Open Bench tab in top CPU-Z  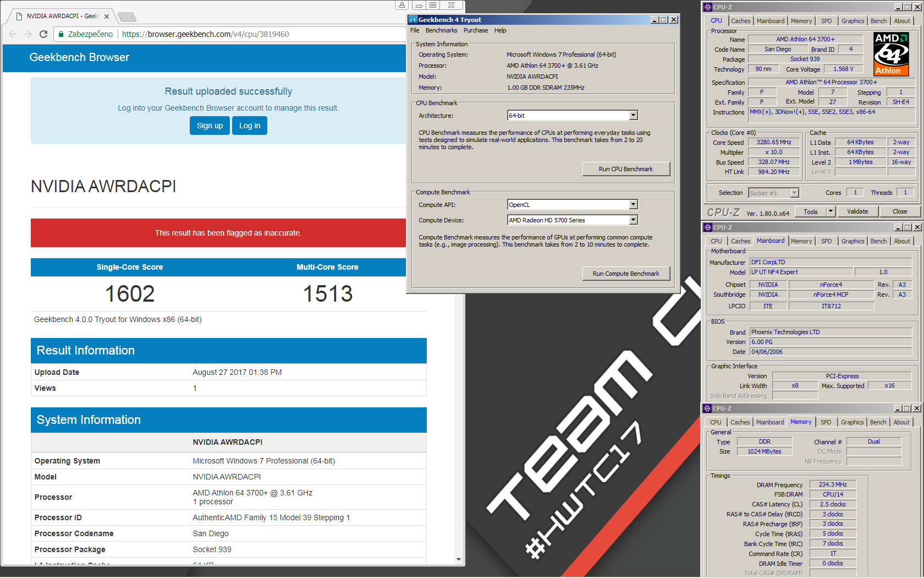pos(878,21)
